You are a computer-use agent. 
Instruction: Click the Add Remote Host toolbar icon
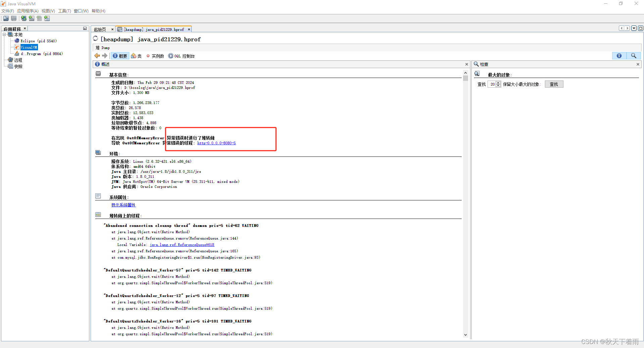(x=24, y=18)
